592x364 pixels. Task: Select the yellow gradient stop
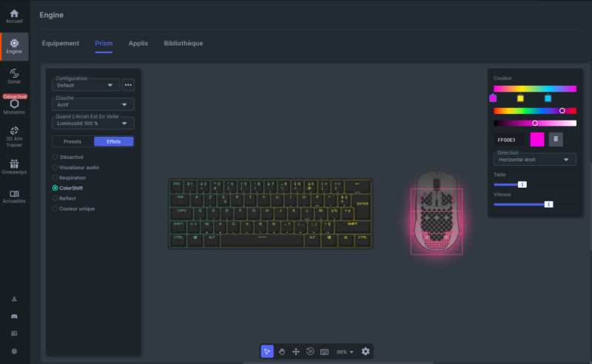point(520,98)
